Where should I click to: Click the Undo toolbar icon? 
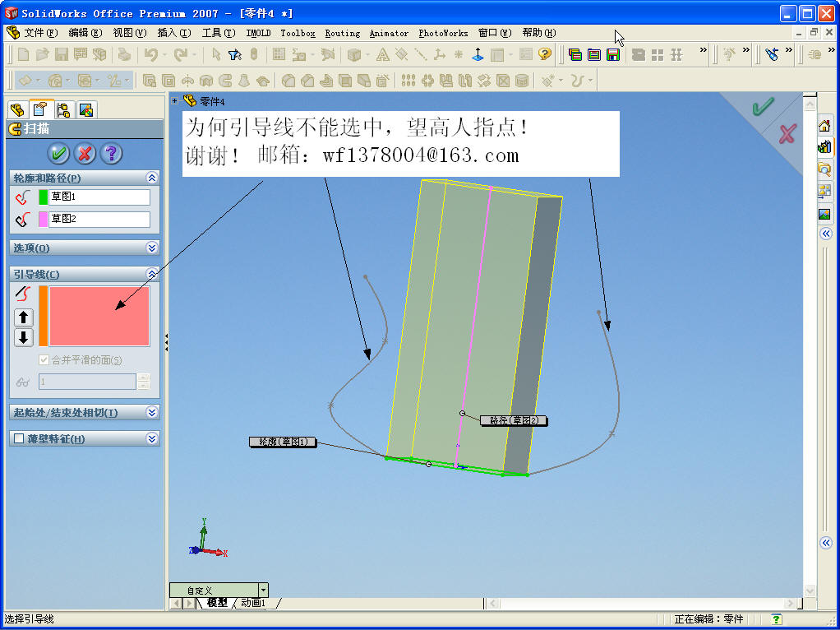click(151, 54)
